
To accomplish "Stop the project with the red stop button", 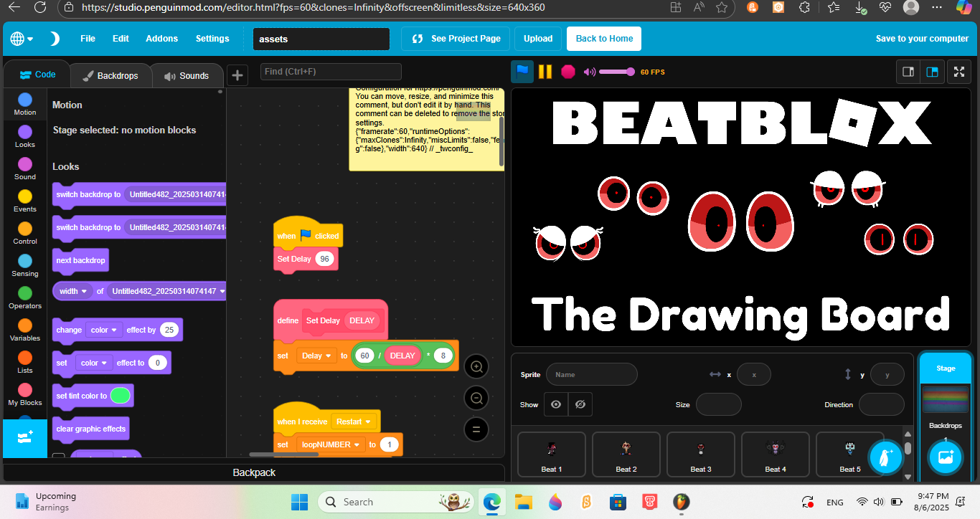I will point(568,72).
